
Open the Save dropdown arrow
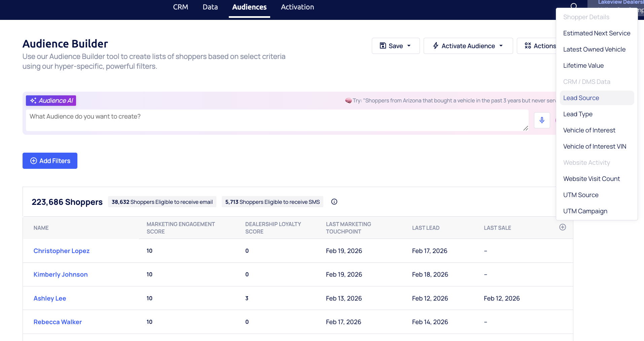(409, 45)
